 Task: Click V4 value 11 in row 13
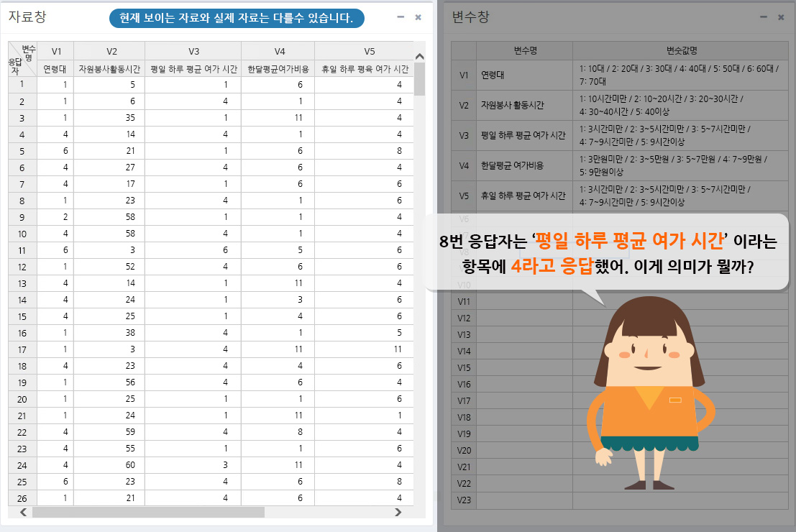(278, 283)
